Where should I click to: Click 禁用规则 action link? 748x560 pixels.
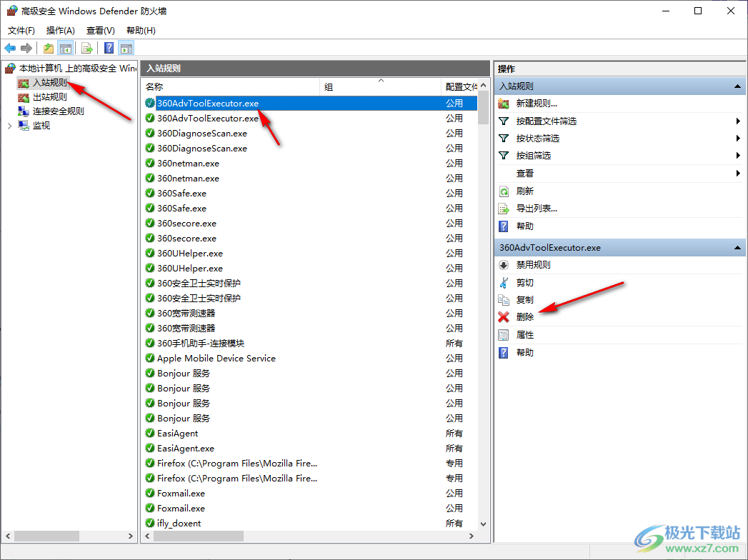534,265
